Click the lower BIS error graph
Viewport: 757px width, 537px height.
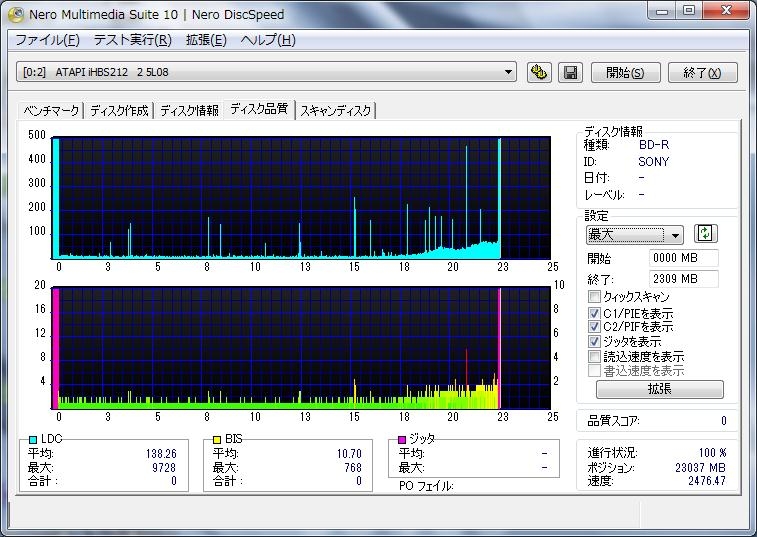click(x=301, y=348)
